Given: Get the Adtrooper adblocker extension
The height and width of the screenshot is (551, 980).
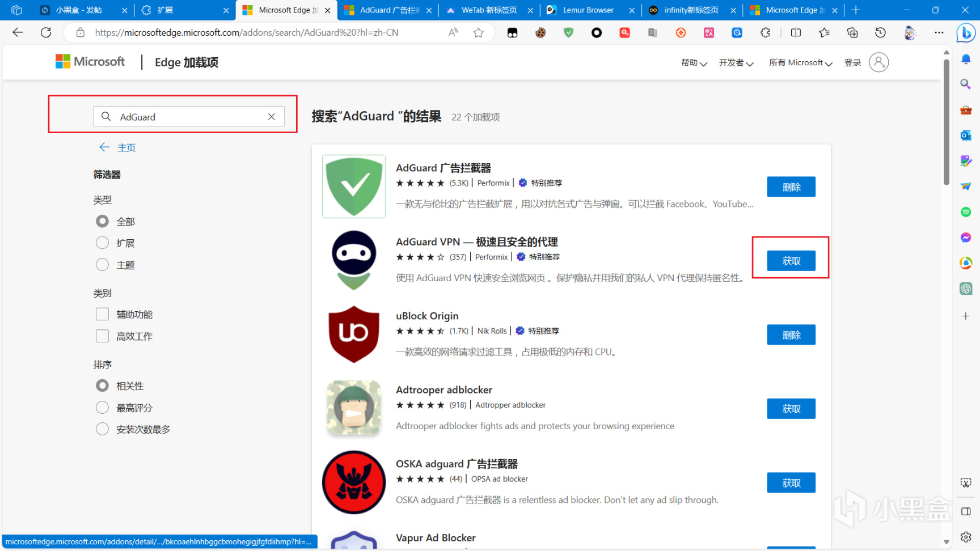Looking at the screenshot, I should [x=791, y=409].
